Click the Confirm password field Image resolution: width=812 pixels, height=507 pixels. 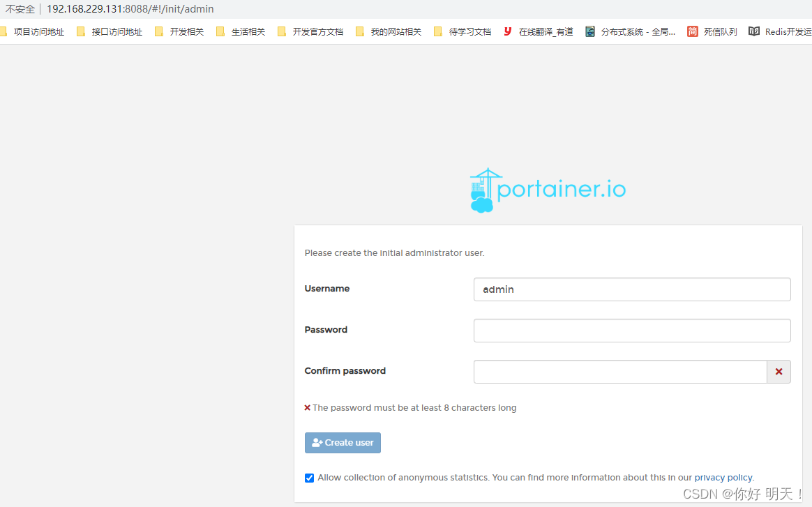(620, 372)
